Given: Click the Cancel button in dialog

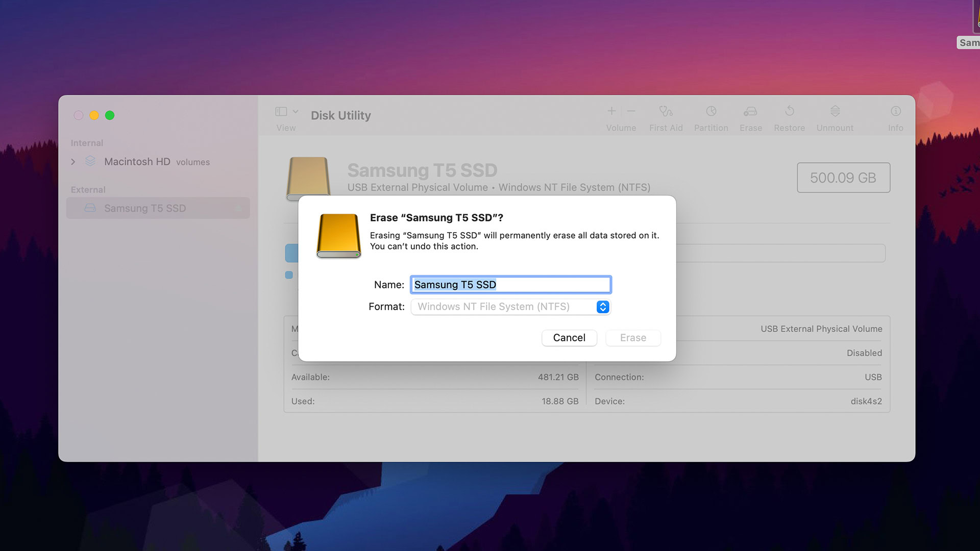Looking at the screenshot, I should pos(569,337).
